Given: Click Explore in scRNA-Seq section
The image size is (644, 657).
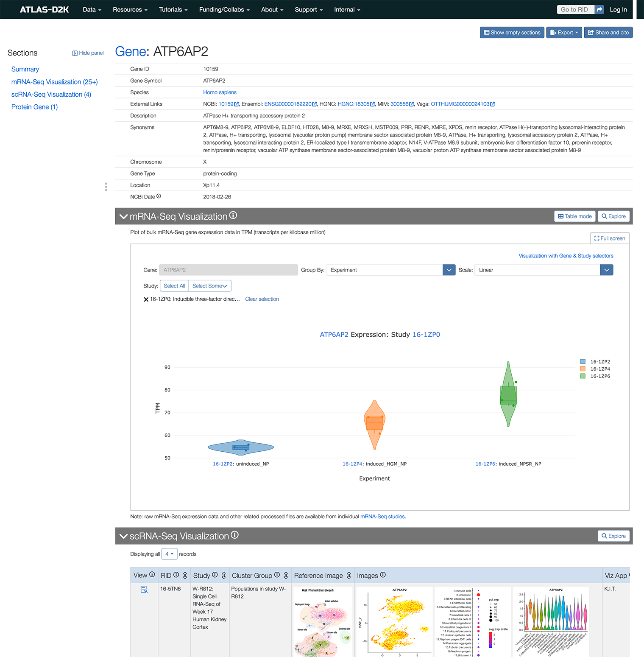Looking at the screenshot, I should coord(613,536).
